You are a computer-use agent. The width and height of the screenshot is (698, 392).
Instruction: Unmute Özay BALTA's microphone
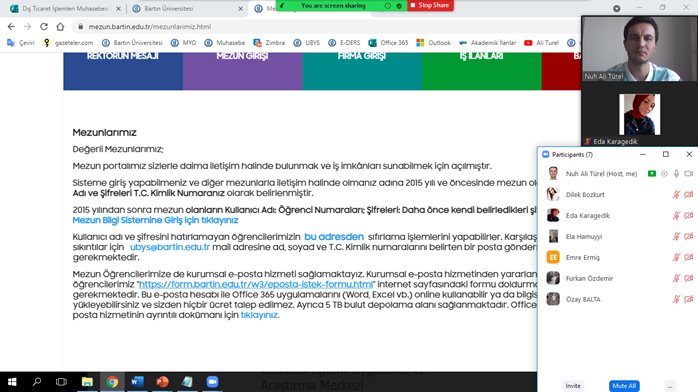point(676,299)
